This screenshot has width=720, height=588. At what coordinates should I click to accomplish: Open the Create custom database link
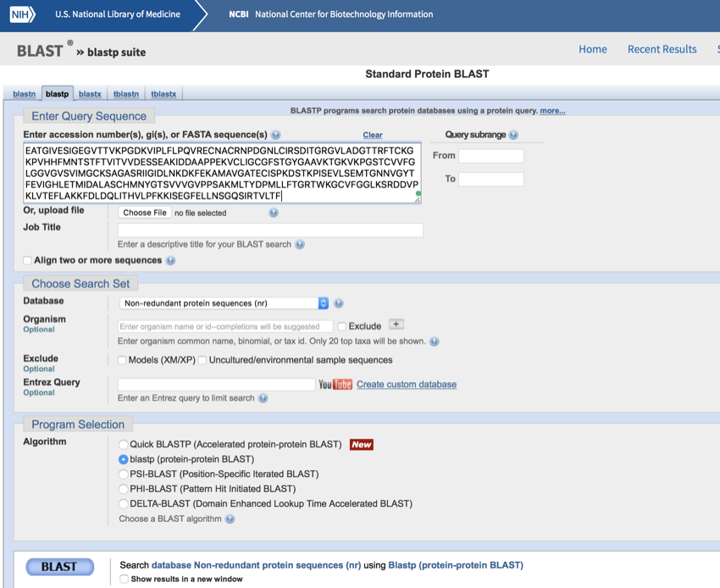click(406, 385)
